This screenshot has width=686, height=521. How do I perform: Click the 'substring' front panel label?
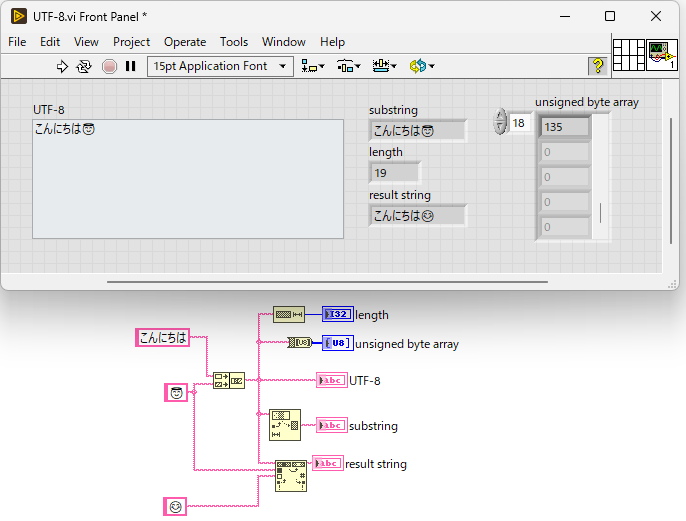point(393,110)
